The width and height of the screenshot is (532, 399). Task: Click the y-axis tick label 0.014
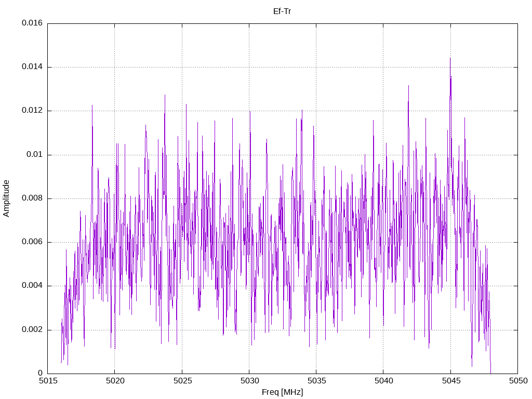32,67
